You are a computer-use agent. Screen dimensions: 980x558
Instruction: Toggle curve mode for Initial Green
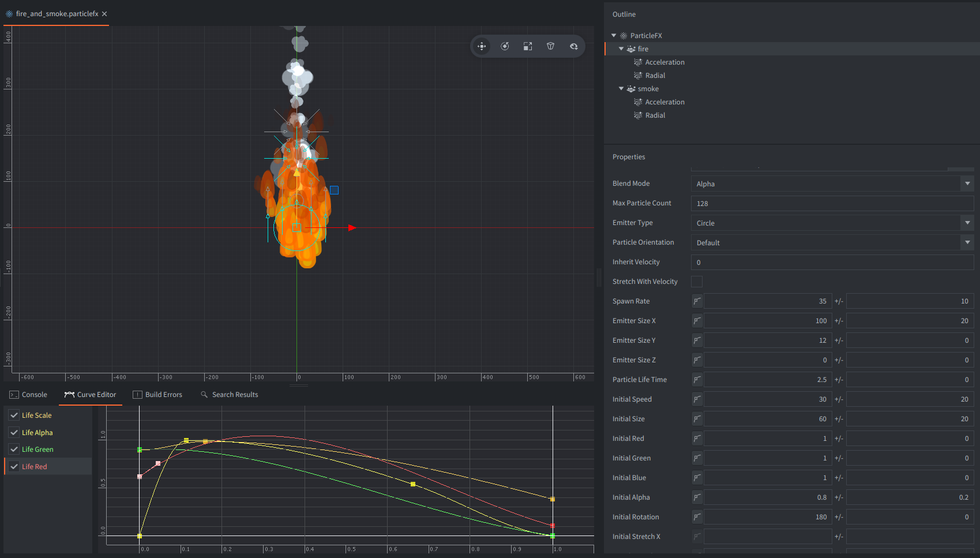click(x=697, y=458)
